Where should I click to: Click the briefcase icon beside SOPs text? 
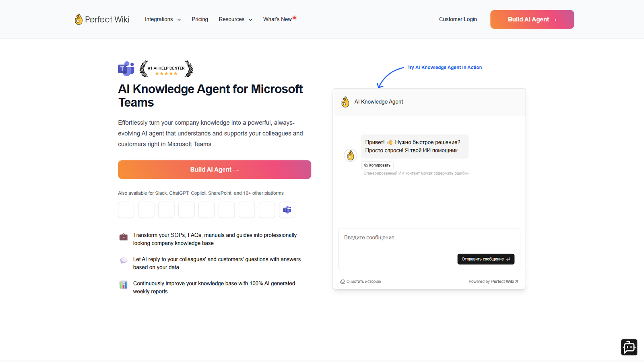124,237
